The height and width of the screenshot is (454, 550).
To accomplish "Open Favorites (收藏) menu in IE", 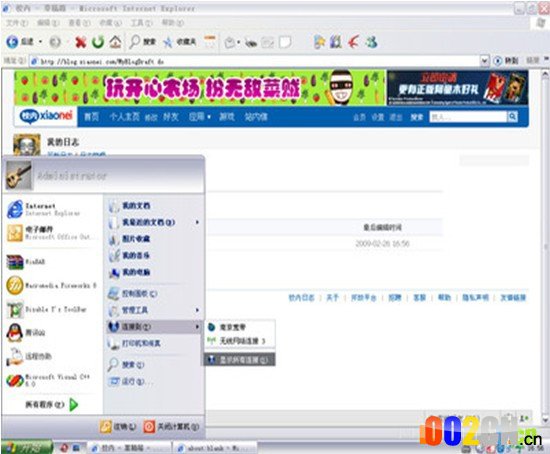I will click(110, 23).
